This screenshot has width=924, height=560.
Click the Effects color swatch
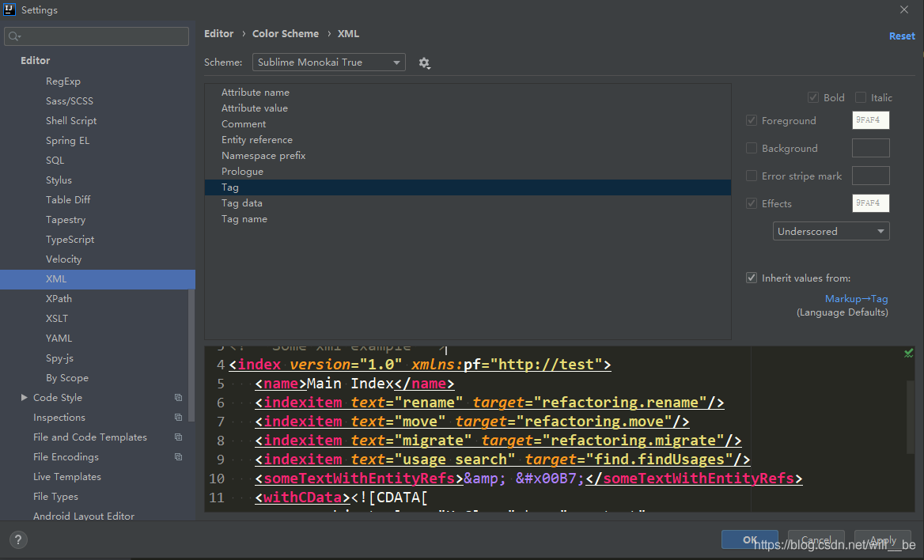click(x=870, y=203)
